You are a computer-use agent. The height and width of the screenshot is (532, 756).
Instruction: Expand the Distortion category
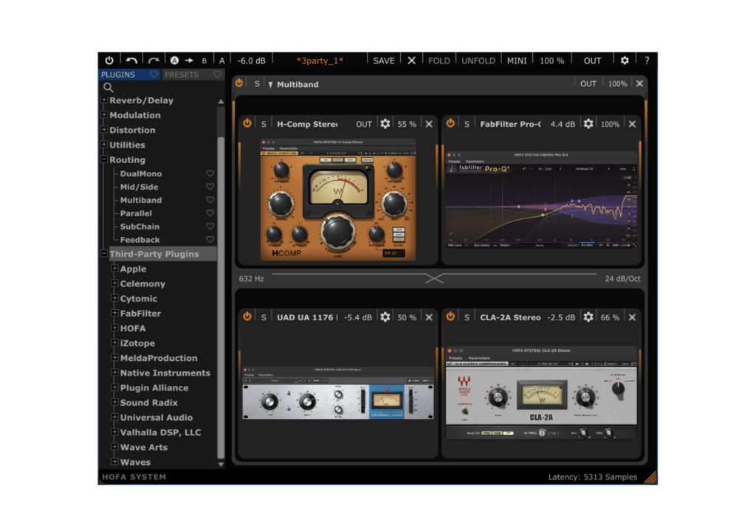[104, 130]
